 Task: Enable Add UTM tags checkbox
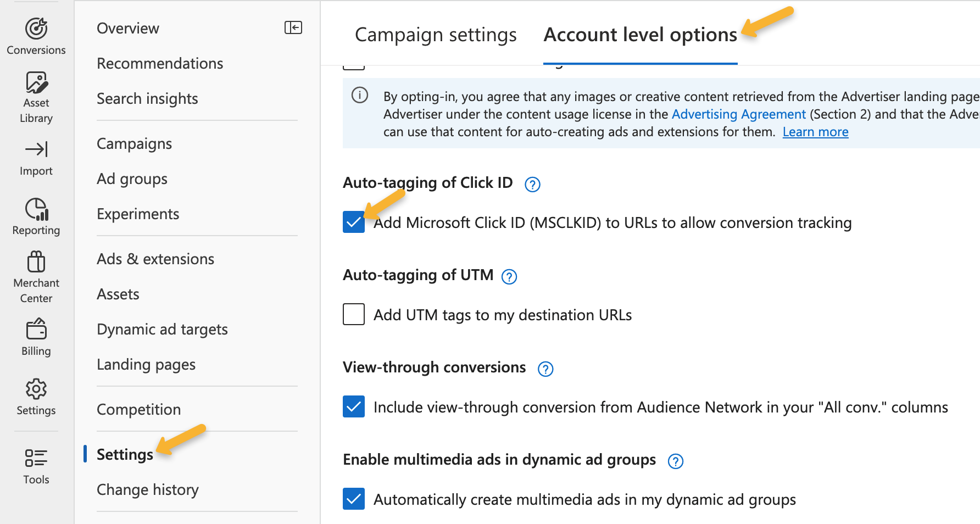(x=354, y=315)
